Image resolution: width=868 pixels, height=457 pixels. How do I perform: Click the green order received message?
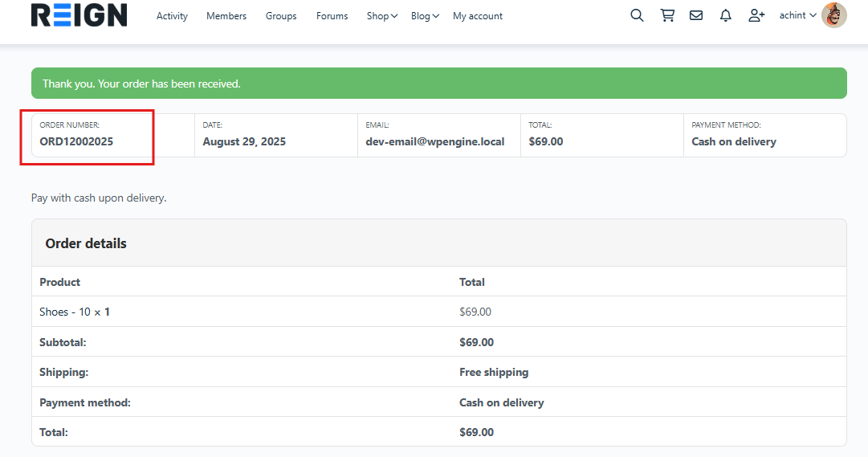coord(439,83)
